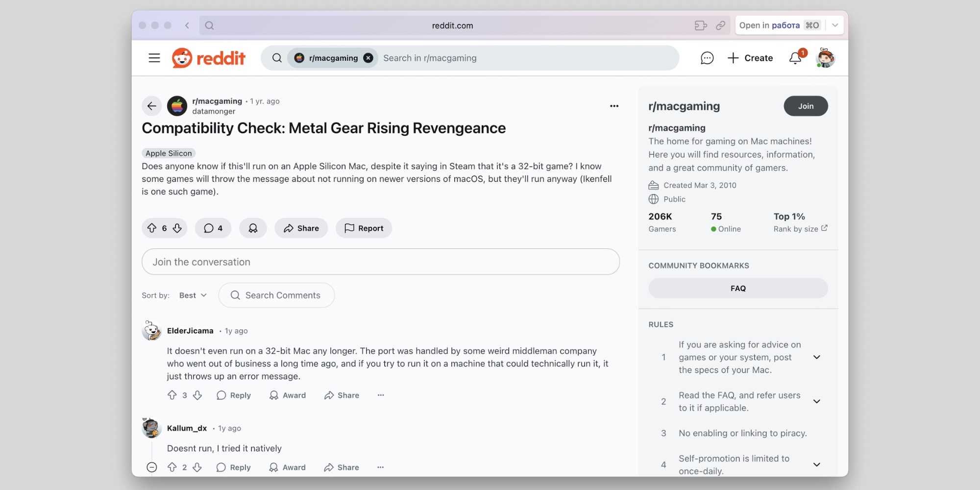Open the FAQ community bookmark
The width and height of the screenshot is (980, 490).
(738, 288)
